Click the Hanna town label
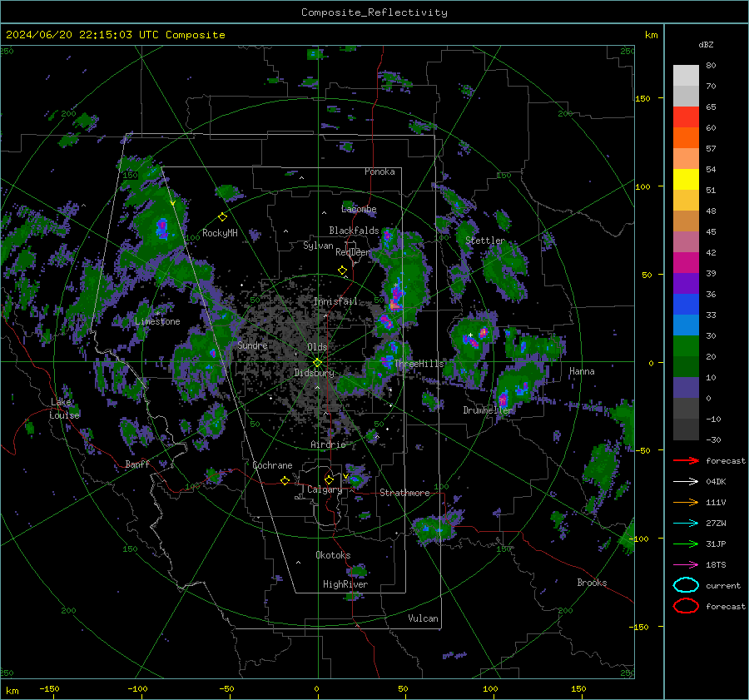Screen dimensions: 749x700 [x=582, y=371]
